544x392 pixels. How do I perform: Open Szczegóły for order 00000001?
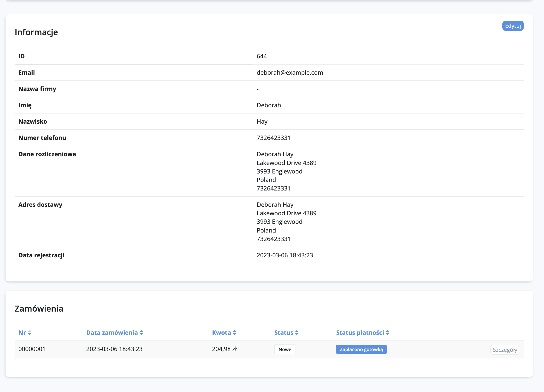tap(505, 349)
